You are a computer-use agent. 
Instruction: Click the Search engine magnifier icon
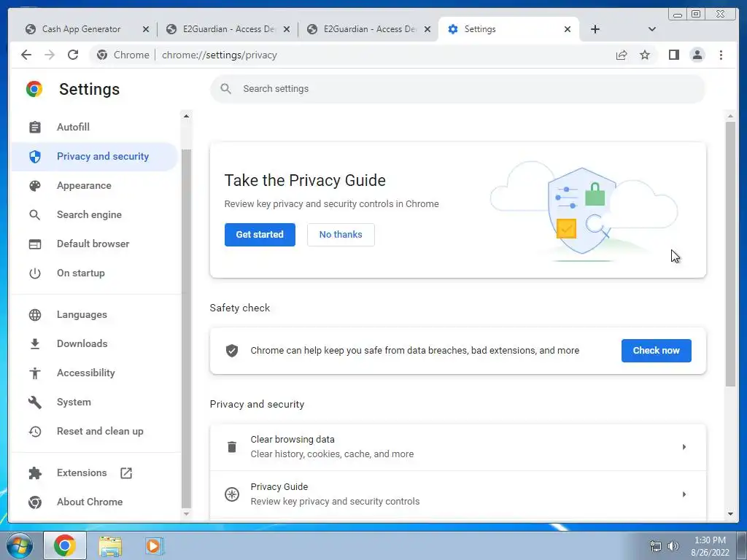coord(35,215)
